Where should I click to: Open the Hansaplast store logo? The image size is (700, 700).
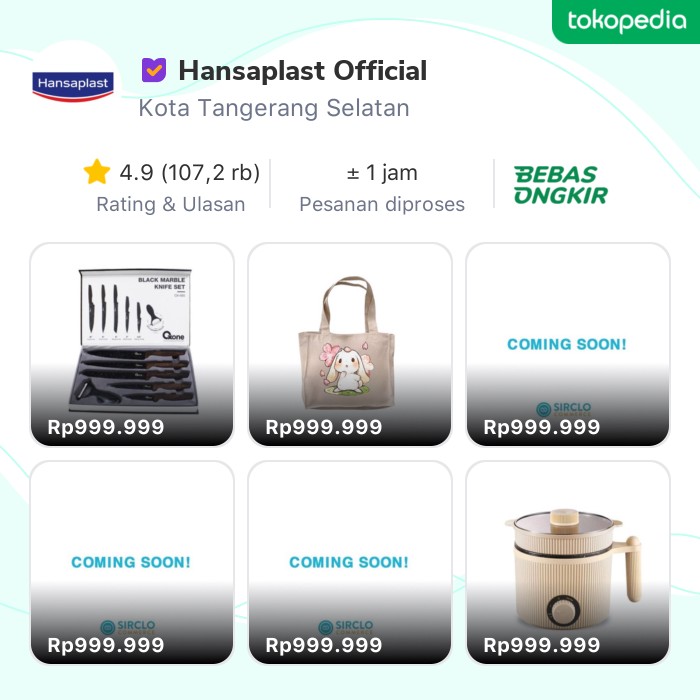(x=73, y=85)
